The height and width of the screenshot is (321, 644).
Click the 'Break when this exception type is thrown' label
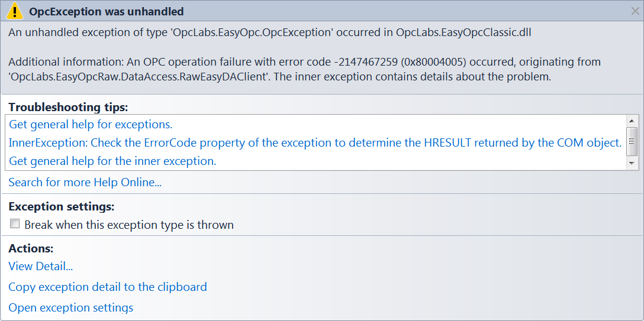pyautogui.click(x=129, y=225)
